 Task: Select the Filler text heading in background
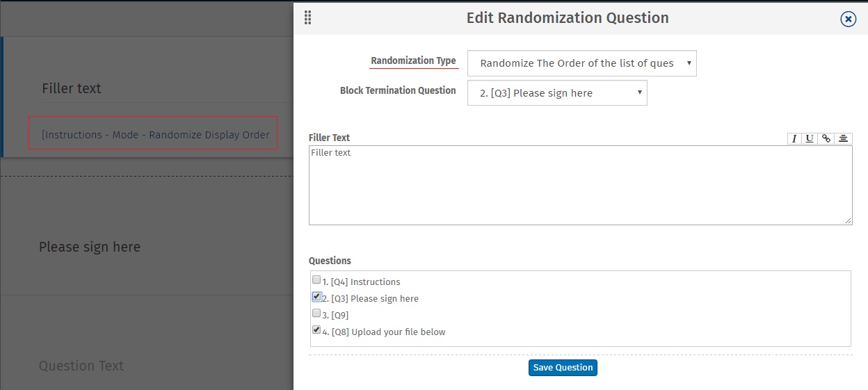[x=72, y=89]
